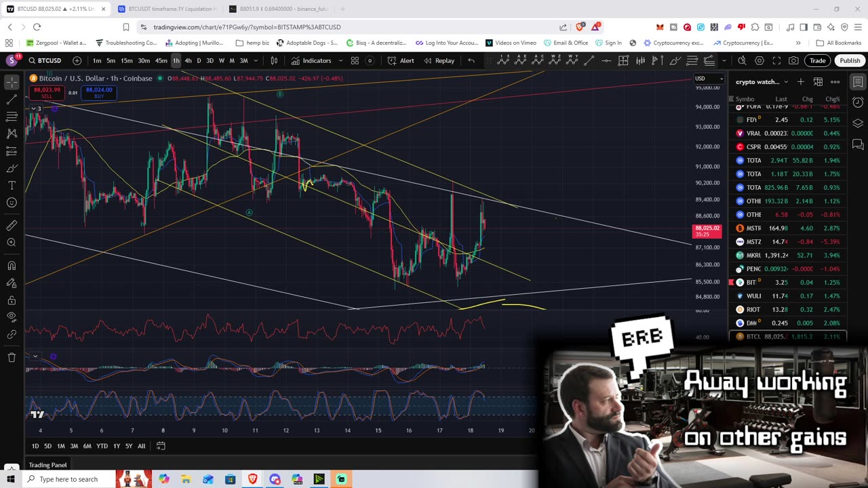
Task: Expand the top toolbar overflow chevron
Action: (724, 61)
